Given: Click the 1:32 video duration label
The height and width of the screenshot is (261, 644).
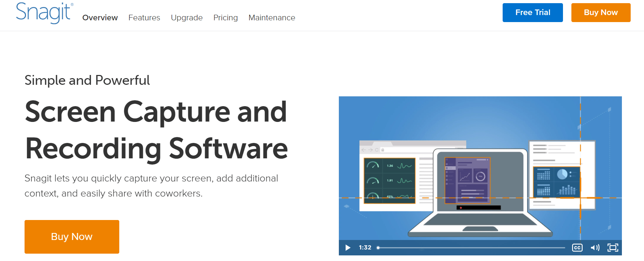Looking at the screenshot, I should [365, 248].
